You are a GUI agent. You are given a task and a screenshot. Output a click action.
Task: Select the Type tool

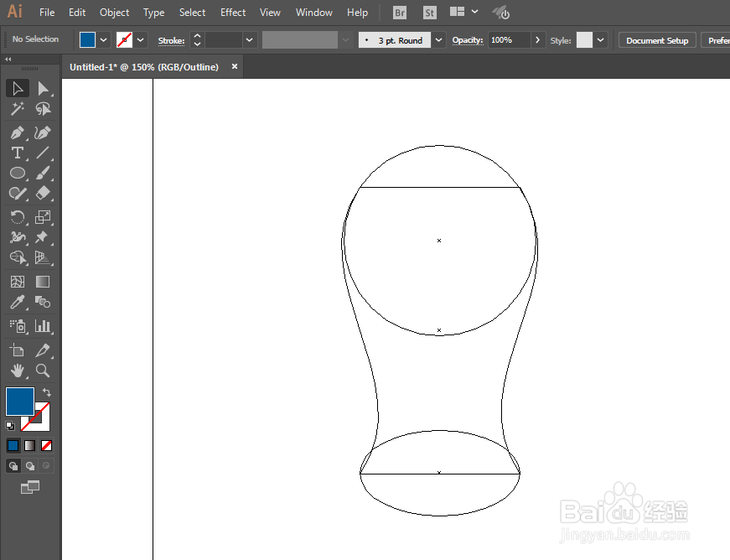(18, 153)
